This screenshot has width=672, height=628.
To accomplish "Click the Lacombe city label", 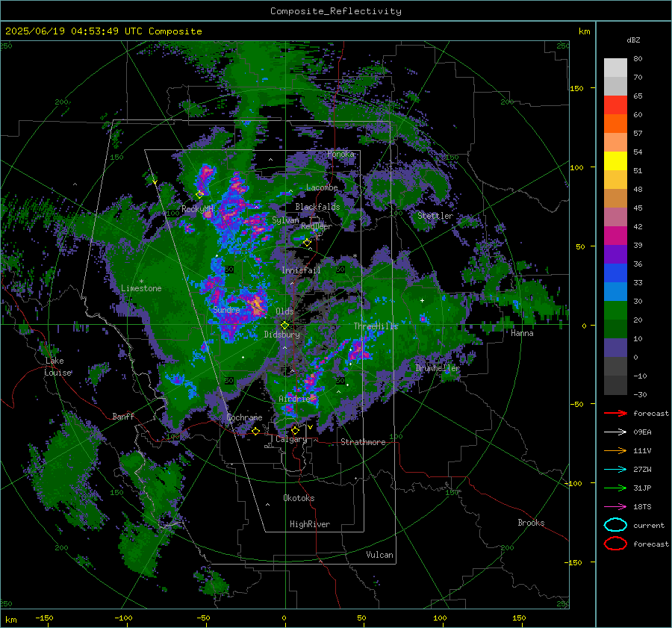I will tap(322, 187).
